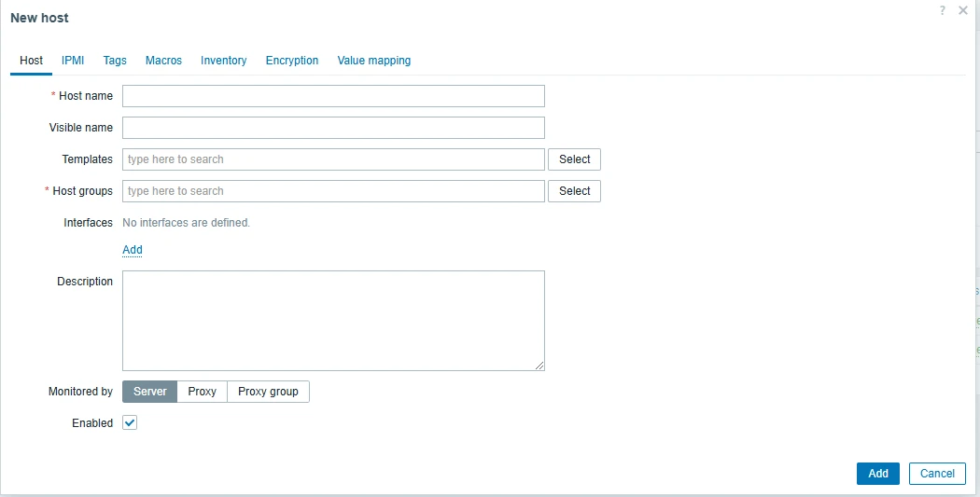Click the blue Add button
This screenshot has width=980, height=497.
coord(877,474)
